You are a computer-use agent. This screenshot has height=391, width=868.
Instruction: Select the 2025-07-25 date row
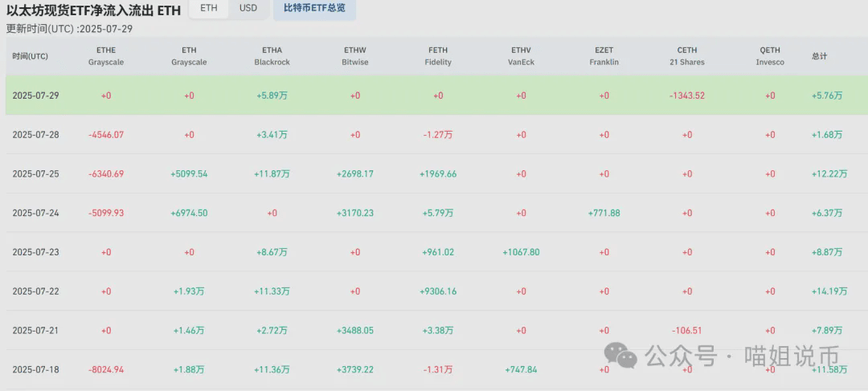pyautogui.click(x=436, y=173)
